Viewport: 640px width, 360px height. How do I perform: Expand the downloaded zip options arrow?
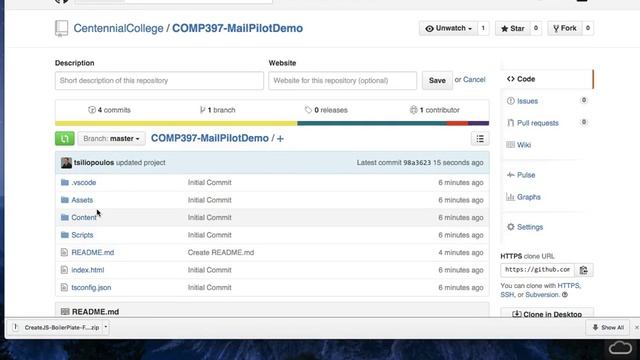[x=106, y=327]
